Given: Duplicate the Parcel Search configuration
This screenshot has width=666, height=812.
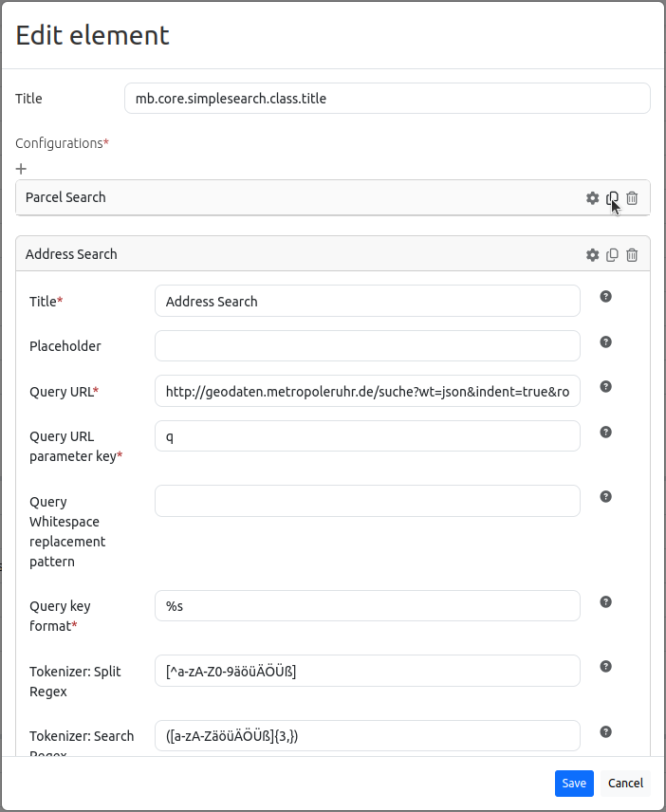Looking at the screenshot, I should pos(612,198).
